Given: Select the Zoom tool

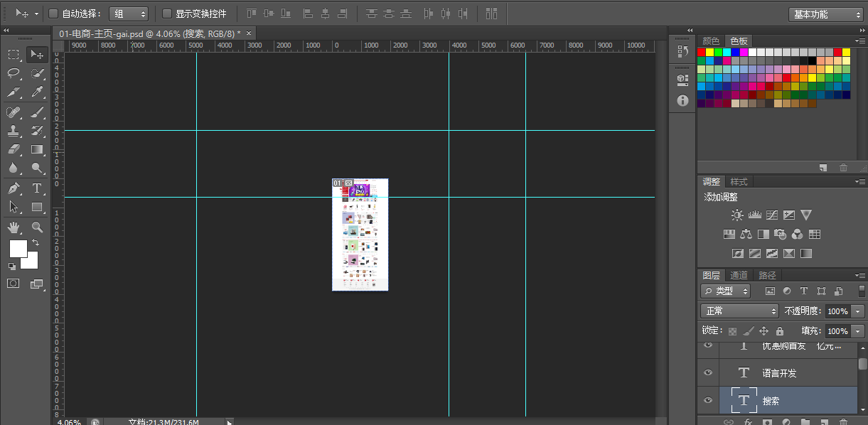Looking at the screenshot, I should [x=37, y=227].
